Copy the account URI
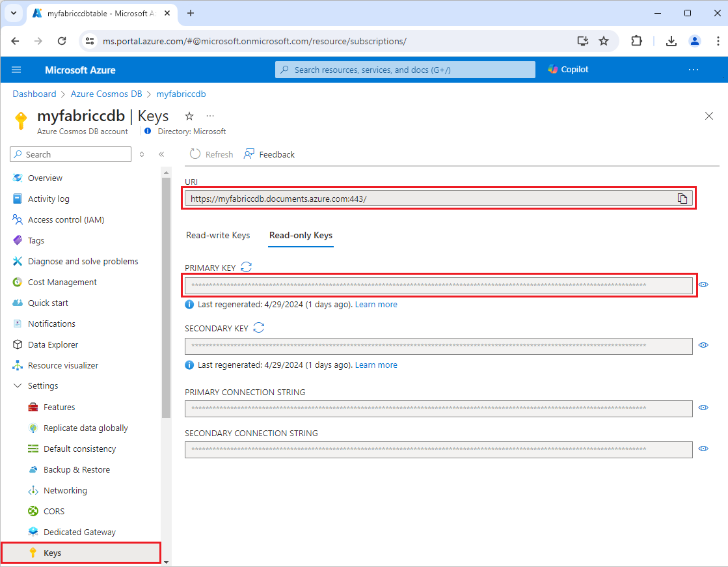 pyautogui.click(x=682, y=199)
